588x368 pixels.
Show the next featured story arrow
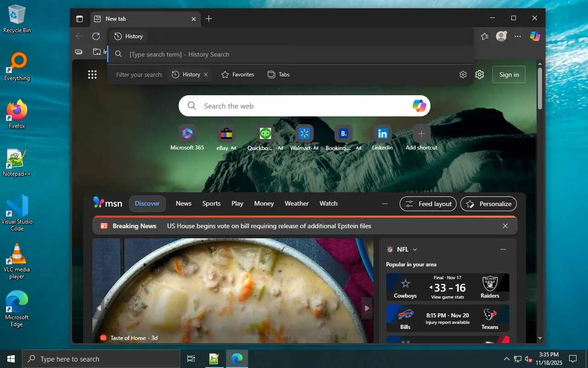tap(367, 308)
